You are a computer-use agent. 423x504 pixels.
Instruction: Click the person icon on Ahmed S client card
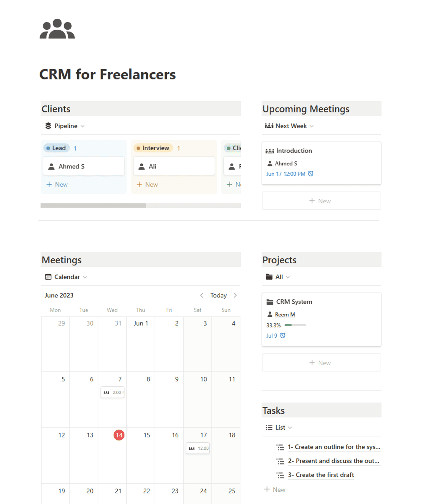tap(51, 166)
